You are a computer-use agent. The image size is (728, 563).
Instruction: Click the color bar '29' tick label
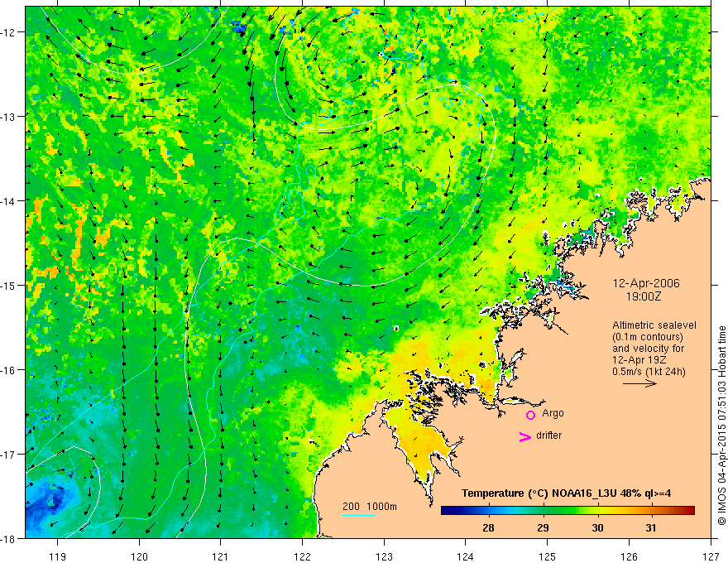(x=543, y=527)
